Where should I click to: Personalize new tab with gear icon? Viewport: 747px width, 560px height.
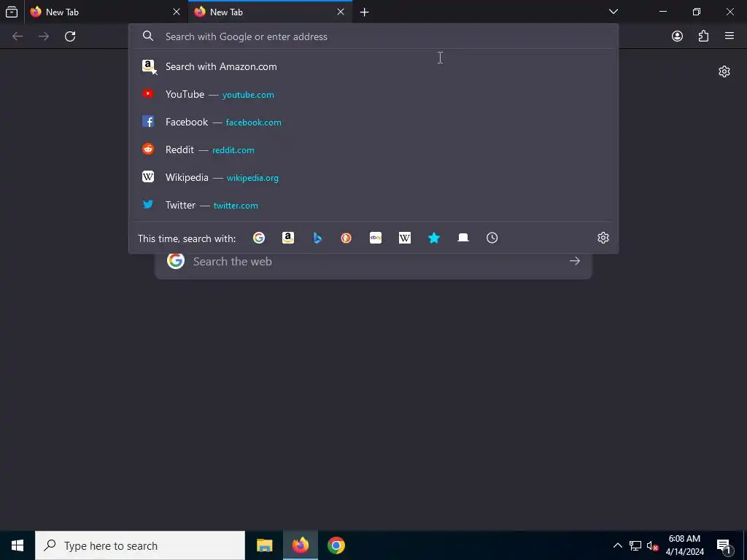click(x=724, y=71)
